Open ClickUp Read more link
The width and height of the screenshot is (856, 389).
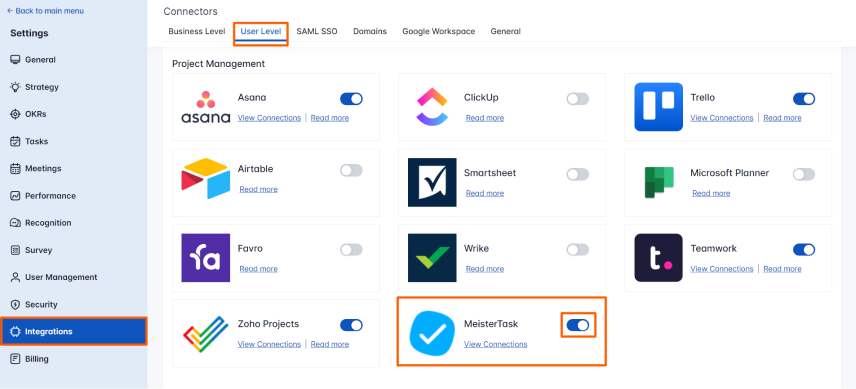[485, 118]
